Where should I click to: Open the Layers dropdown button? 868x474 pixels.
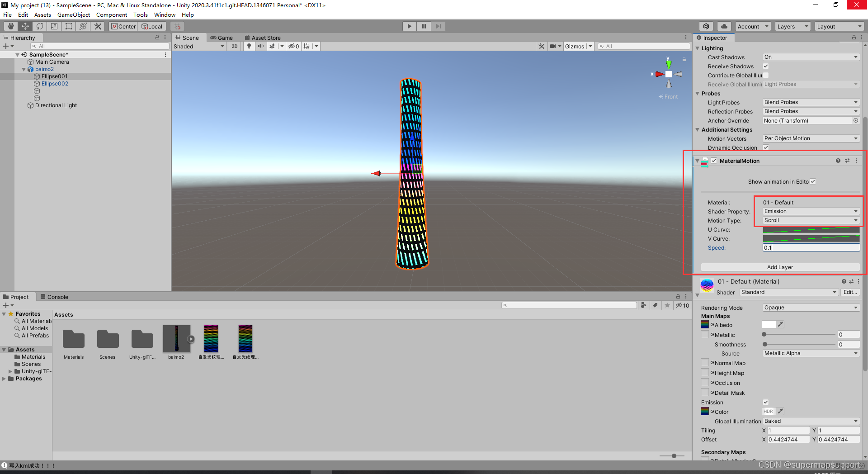[793, 26]
